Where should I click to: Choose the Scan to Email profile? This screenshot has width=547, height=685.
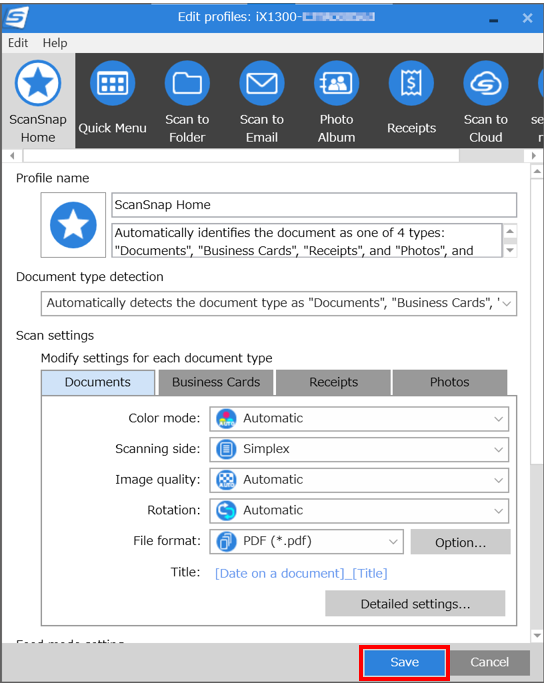pyautogui.click(x=262, y=101)
